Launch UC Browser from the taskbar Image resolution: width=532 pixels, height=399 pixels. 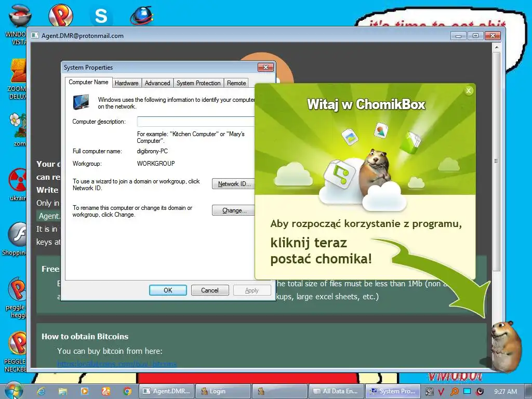[x=106, y=391]
